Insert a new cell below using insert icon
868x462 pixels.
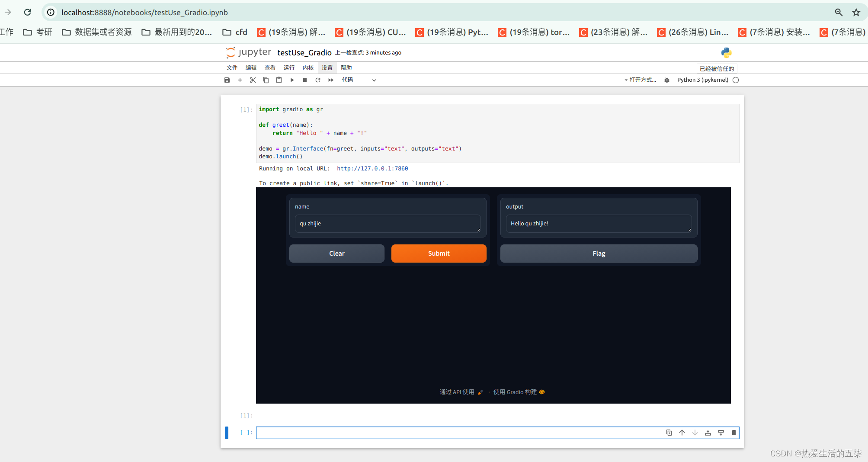click(240, 80)
